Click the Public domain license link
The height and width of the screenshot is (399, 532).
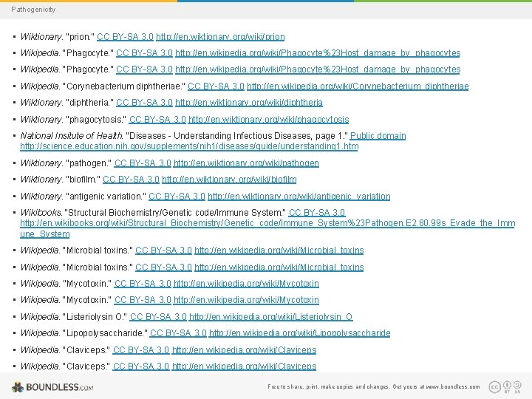tap(378, 136)
